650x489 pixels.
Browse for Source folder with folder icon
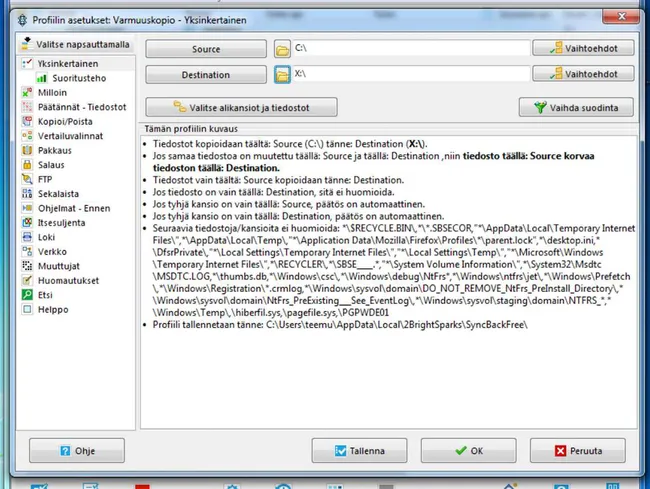(282, 49)
